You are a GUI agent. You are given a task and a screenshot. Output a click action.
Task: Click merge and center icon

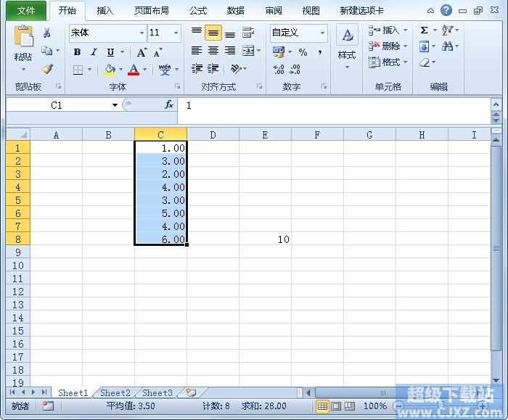248,51
